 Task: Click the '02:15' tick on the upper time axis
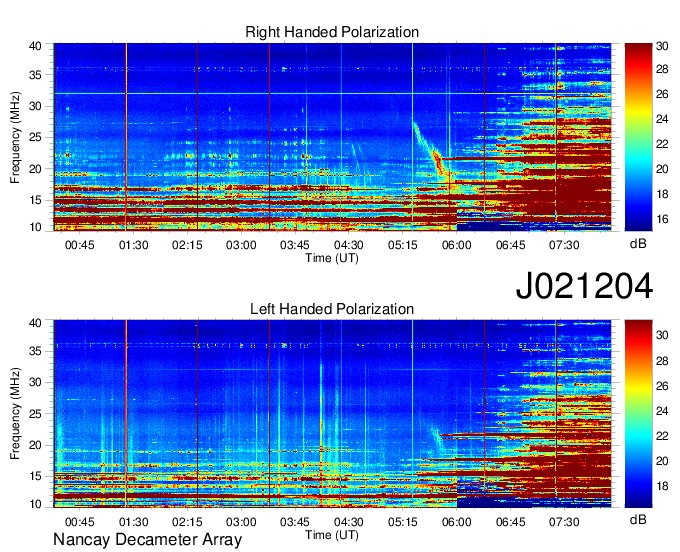pos(187,245)
